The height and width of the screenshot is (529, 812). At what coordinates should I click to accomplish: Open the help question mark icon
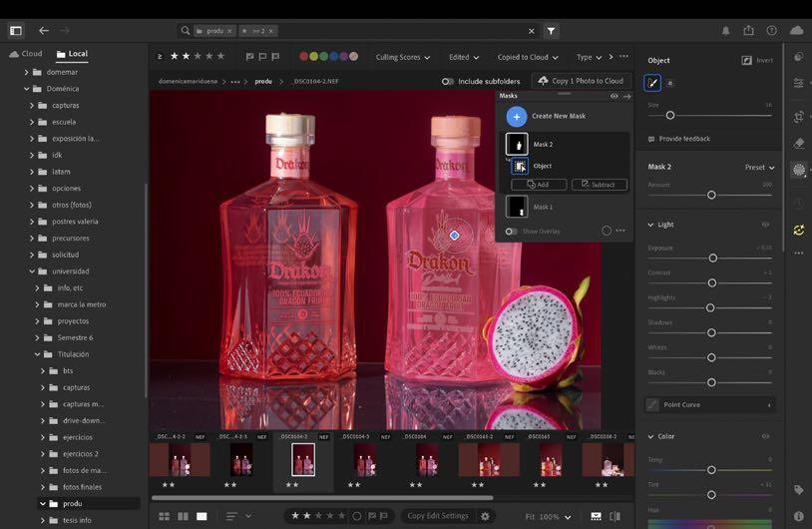point(772,31)
